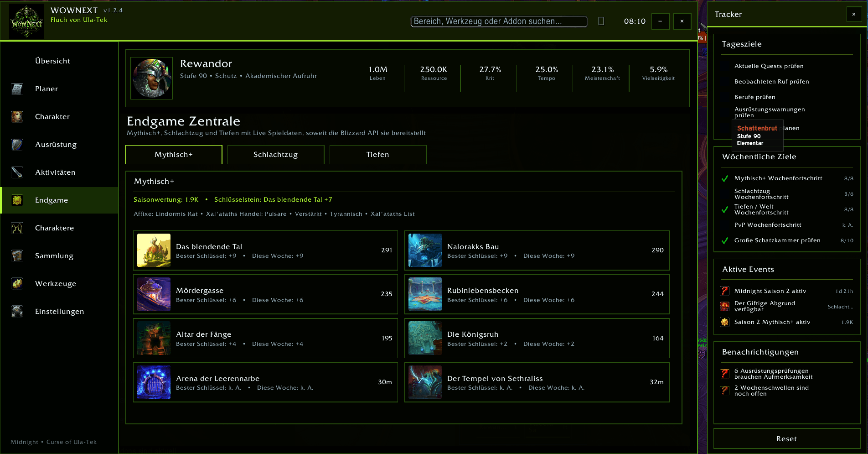Click the Ausrüstung armor icon
This screenshot has width=868, height=454.
pyautogui.click(x=17, y=145)
